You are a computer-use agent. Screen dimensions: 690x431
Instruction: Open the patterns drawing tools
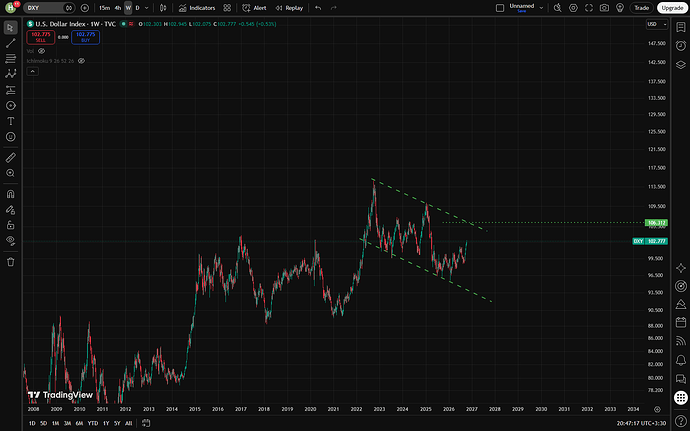(11, 74)
